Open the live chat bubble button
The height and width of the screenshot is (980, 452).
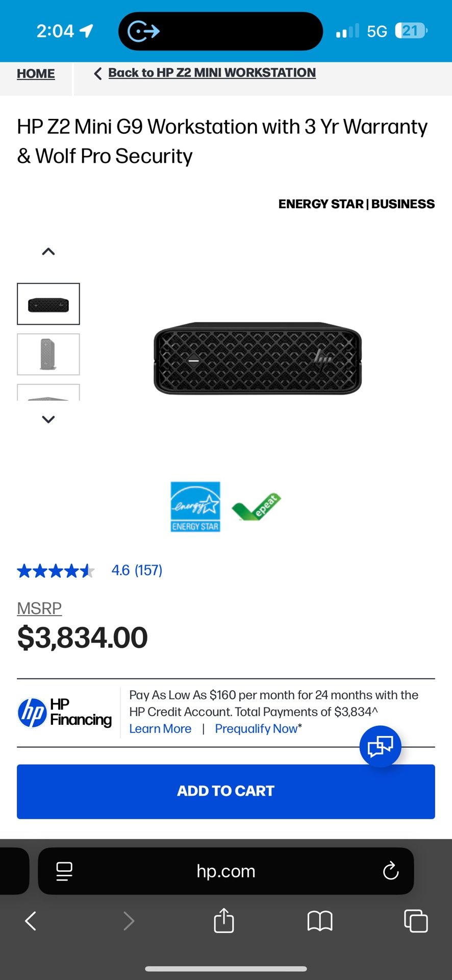(x=380, y=746)
